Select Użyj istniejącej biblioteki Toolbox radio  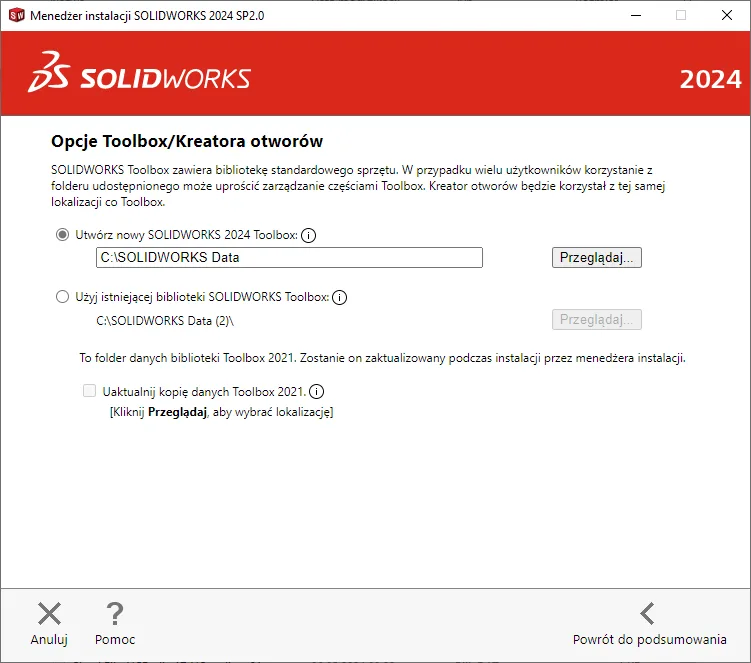click(62, 297)
